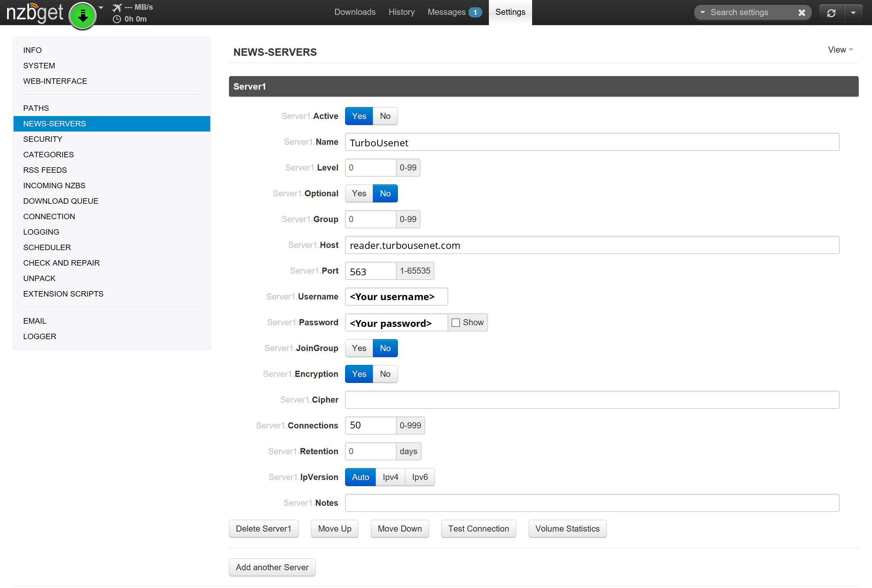The width and height of the screenshot is (872, 588).
Task: Switch to the History tab
Action: click(401, 12)
